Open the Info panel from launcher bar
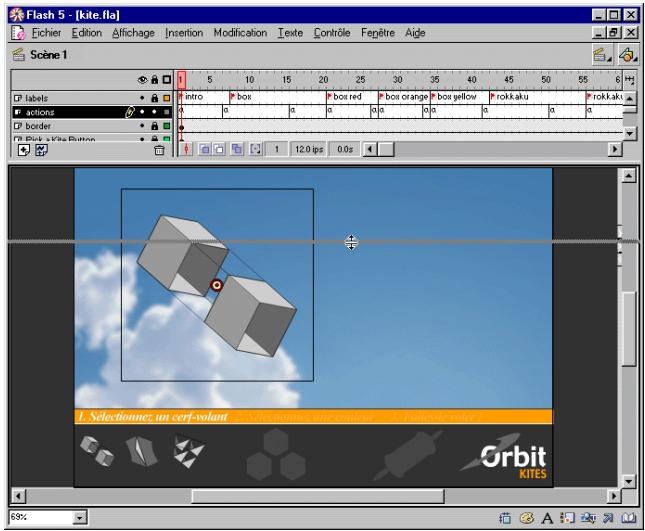 pyautogui.click(x=505, y=518)
